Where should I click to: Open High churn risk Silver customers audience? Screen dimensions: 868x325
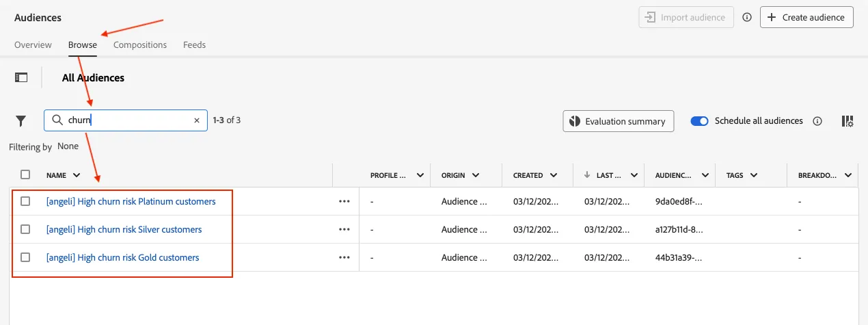[x=124, y=229]
